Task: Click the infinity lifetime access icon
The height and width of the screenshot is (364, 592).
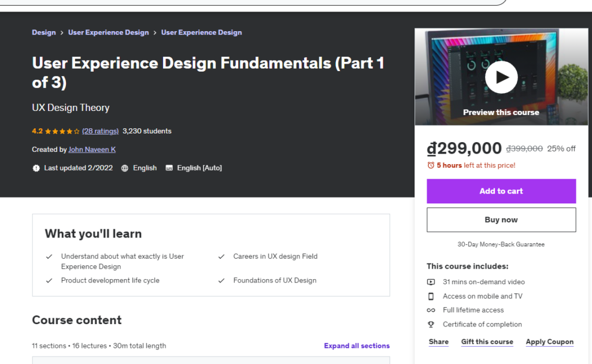Action: pos(431,310)
